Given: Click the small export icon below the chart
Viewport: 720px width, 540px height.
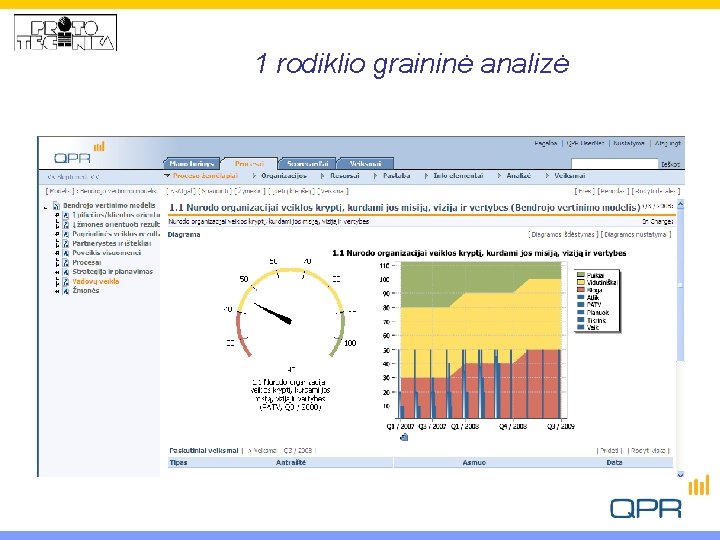Looking at the screenshot, I should tap(404, 437).
